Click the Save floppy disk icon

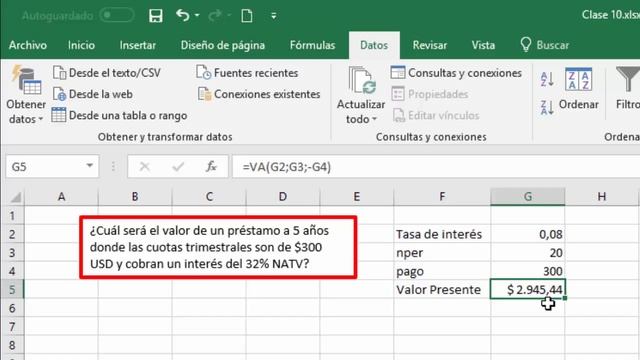[156, 16]
